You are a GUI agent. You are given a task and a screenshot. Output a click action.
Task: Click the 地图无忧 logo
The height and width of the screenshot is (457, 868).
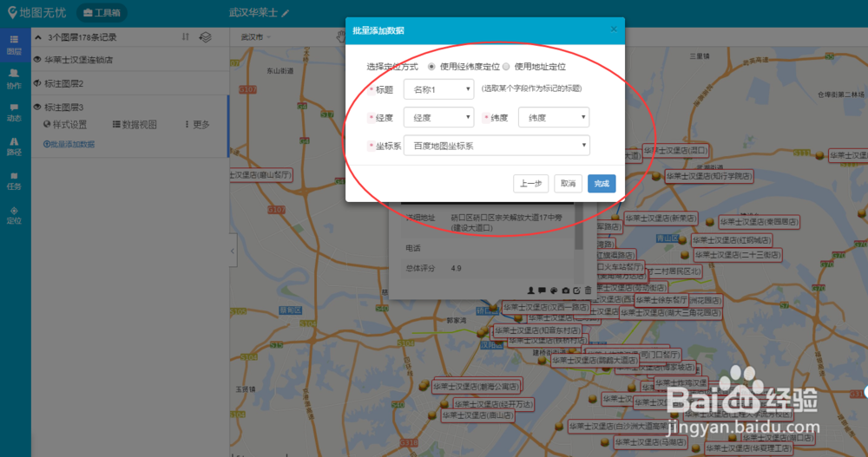point(36,12)
